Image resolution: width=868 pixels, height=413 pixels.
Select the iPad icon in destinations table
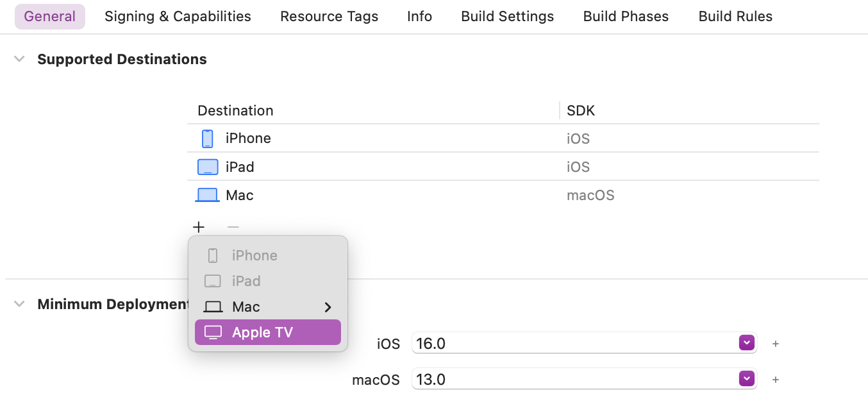point(208,167)
